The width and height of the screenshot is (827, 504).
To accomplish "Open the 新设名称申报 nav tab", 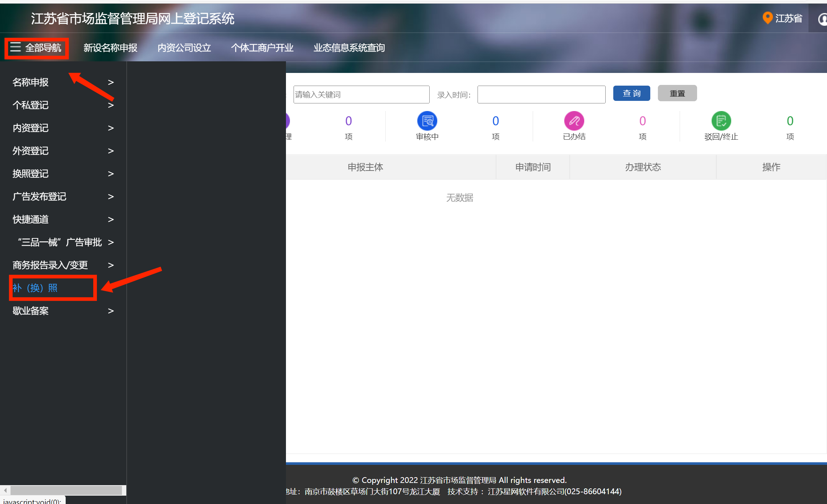I will tap(110, 48).
